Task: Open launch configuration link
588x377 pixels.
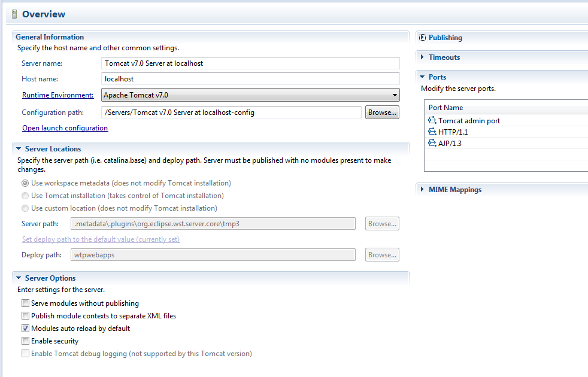Action: coord(65,128)
